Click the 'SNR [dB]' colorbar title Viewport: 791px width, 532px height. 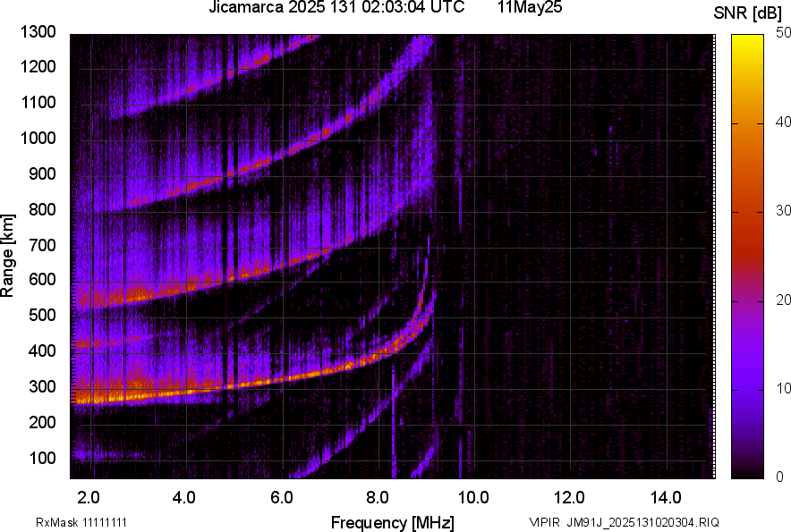click(x=748, y=13)
